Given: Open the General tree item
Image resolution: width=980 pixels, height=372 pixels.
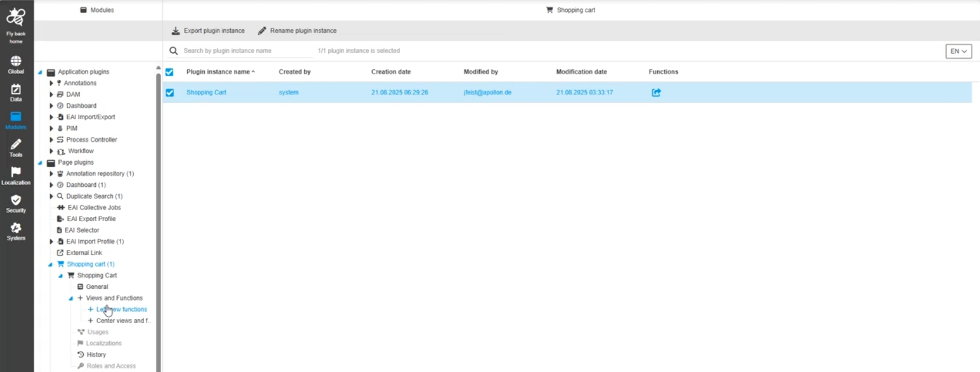Looking at the screenshot, I should point(97,287).
